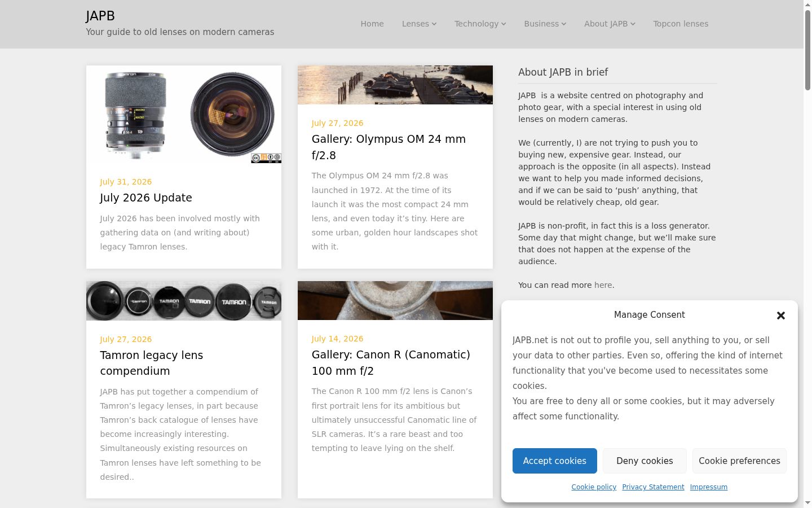Click the Tamron lens caps thumbnail
The image size is (812, 508).
tap(184, 301)
